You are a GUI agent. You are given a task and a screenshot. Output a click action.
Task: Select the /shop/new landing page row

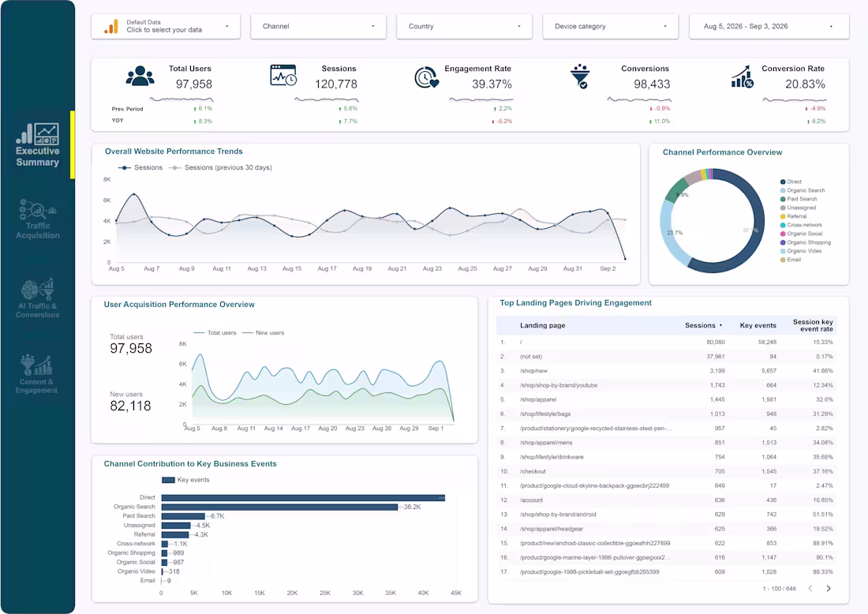click(x=667, y=371)
